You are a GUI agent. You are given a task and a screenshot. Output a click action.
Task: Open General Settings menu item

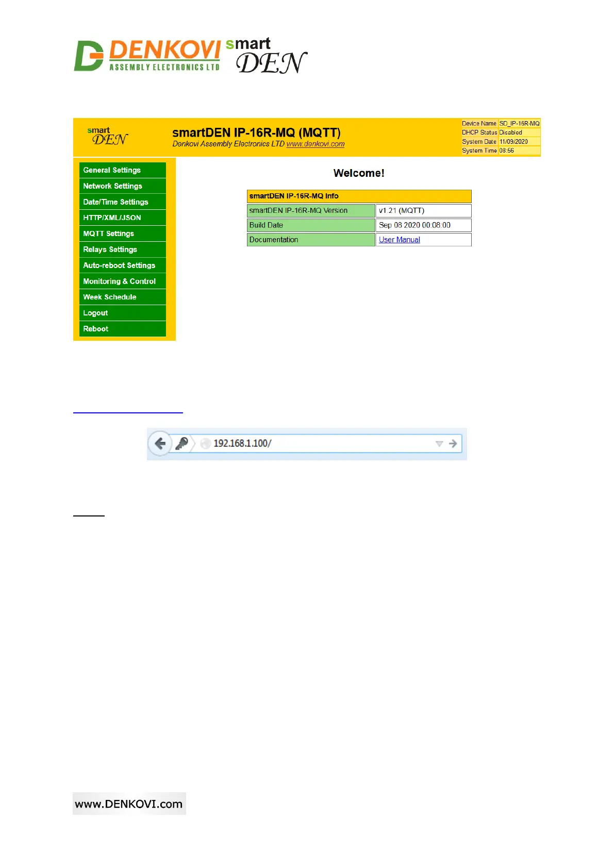[x=123, y=170]
